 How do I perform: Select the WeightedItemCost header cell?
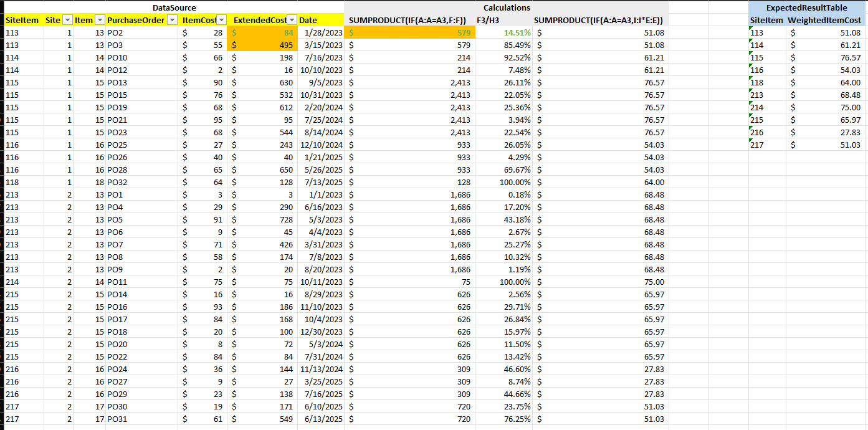827,20
